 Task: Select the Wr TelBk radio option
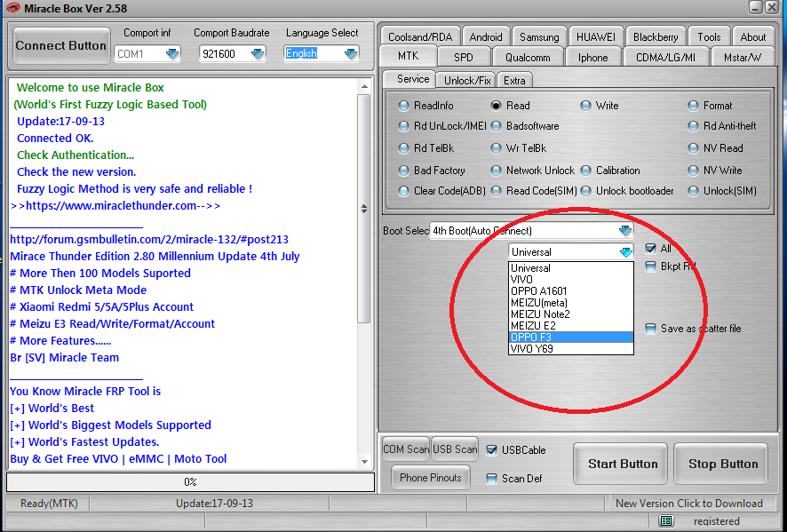point(496,148)
